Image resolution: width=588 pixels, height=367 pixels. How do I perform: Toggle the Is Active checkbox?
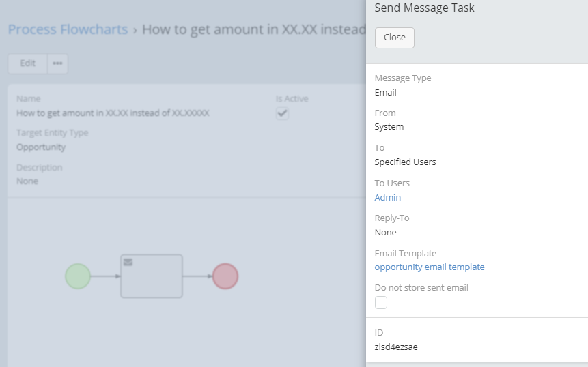point(282,113)
